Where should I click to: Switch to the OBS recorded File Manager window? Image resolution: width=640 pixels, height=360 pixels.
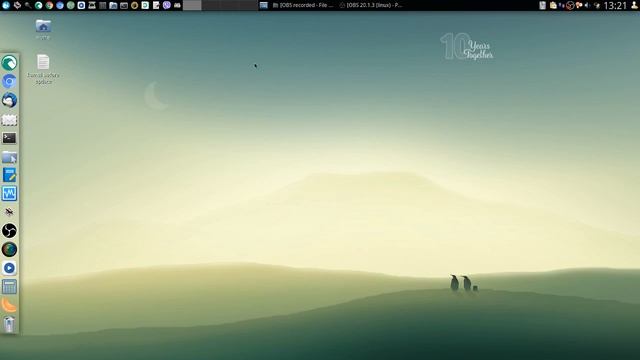[x=302, y=5]
